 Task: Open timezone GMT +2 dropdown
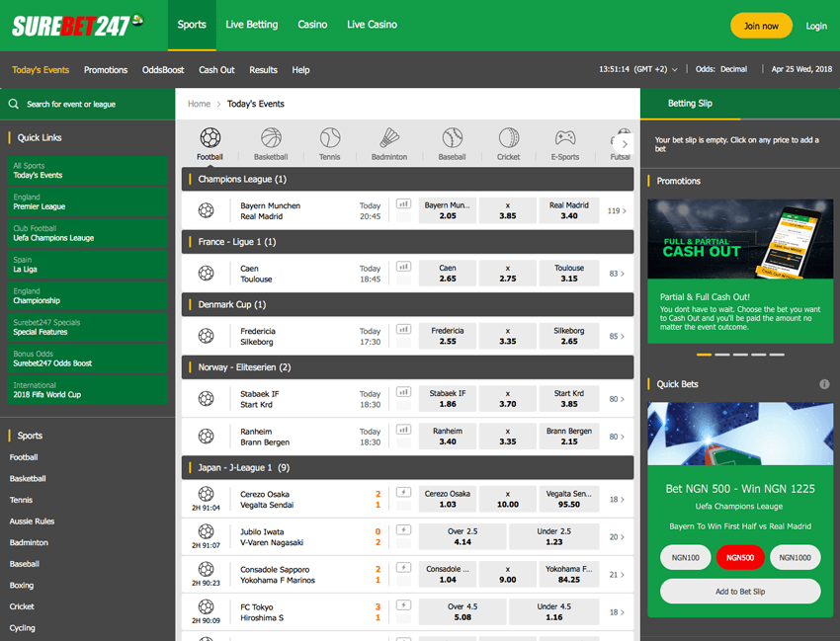(x=638, y=69)
